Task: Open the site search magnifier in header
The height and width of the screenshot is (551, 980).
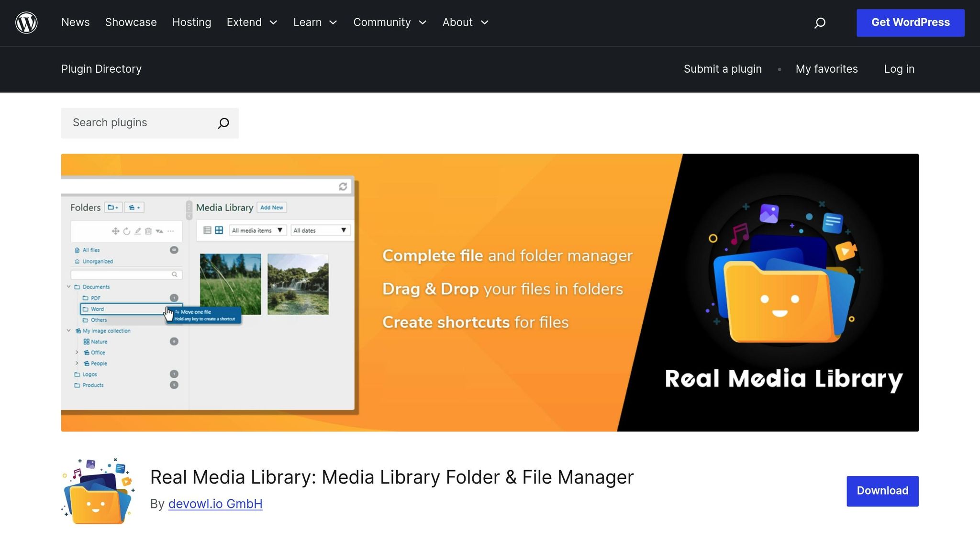Action: 820,22
